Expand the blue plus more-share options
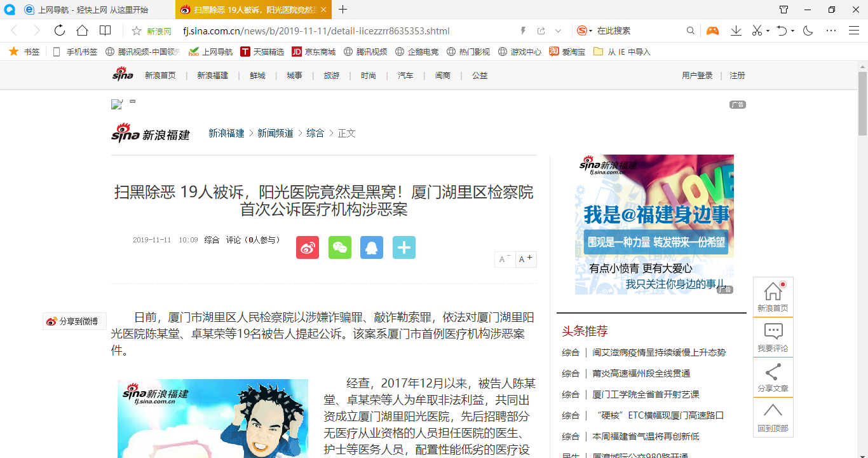 (x=404, y=247)
